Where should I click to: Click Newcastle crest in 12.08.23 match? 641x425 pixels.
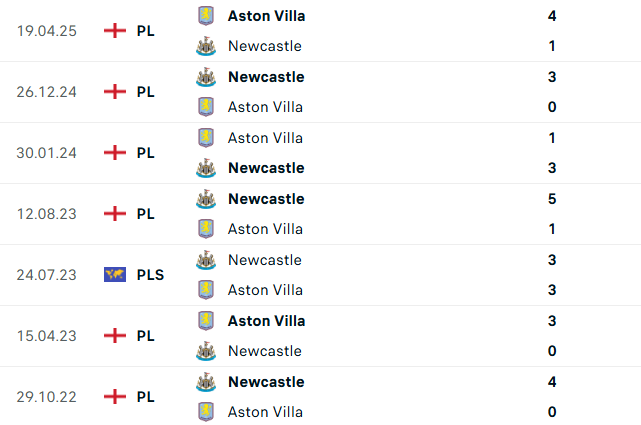[x=206, y=199]
